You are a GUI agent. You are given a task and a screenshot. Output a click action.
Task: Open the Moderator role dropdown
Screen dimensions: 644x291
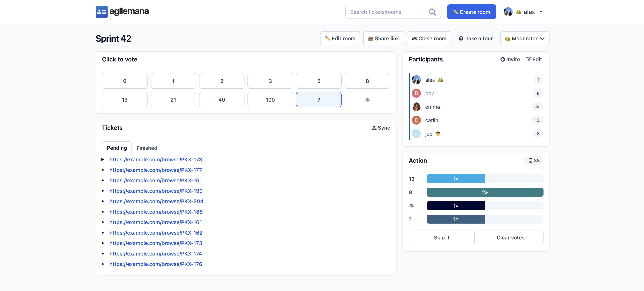pyautogui.click(x=525, y=38)
